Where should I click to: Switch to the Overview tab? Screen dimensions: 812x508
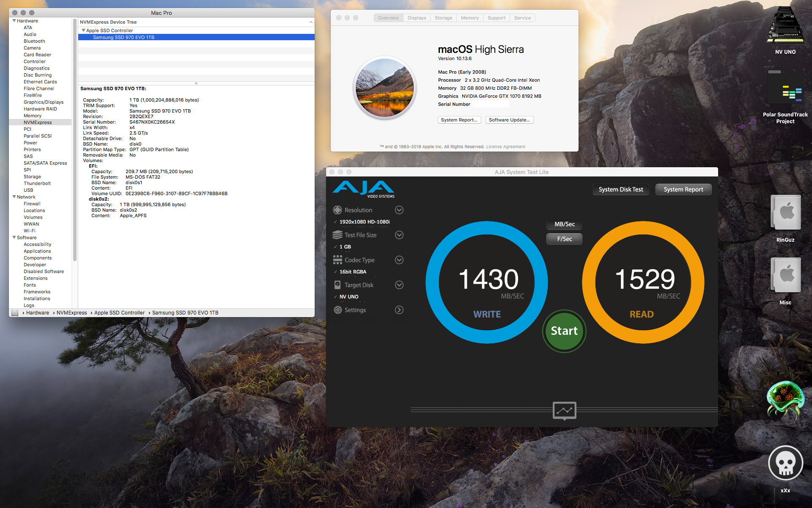click(388, 18)
